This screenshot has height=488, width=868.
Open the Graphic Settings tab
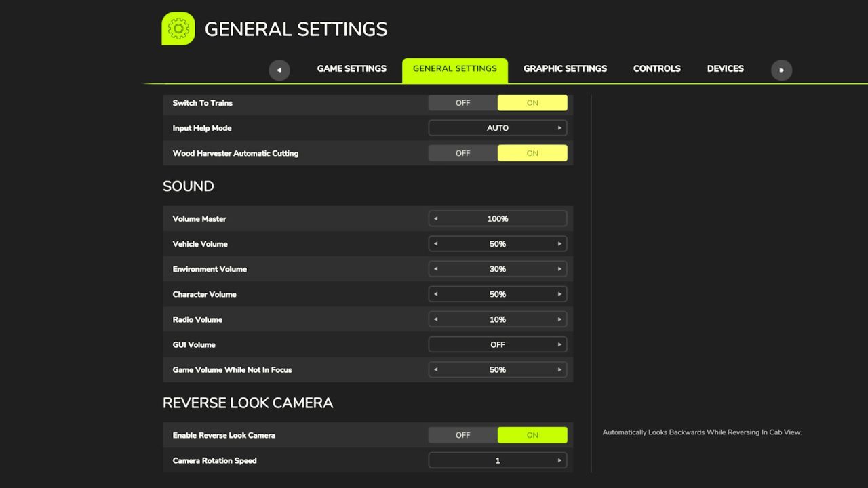pyautogui.click(x=565, y=68)
